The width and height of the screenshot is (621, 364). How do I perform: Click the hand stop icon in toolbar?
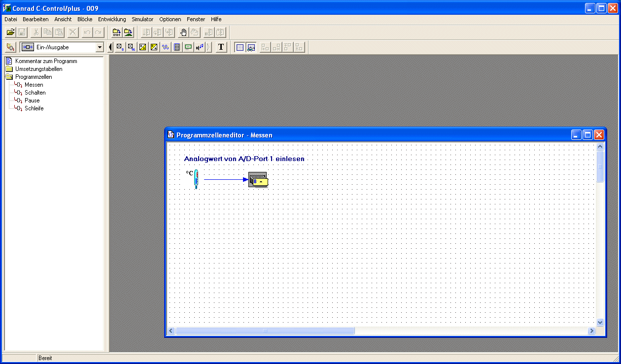183,33
